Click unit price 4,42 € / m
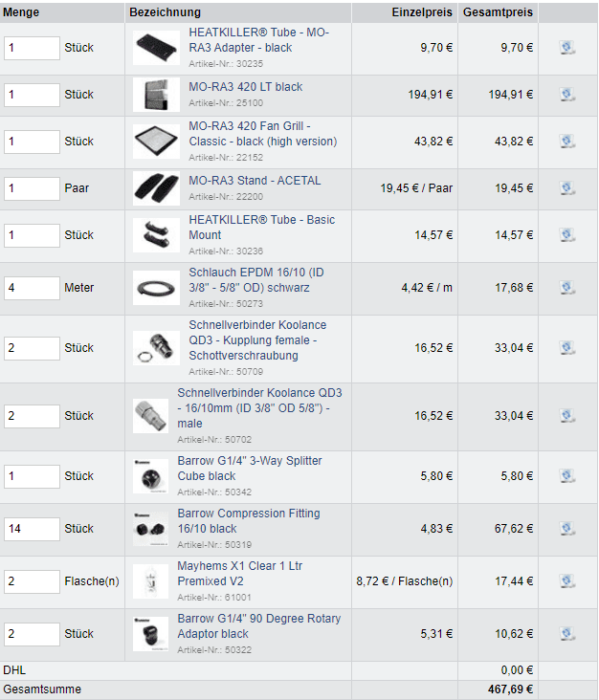This screenshot has width=599, height=700. coord(427,288)
